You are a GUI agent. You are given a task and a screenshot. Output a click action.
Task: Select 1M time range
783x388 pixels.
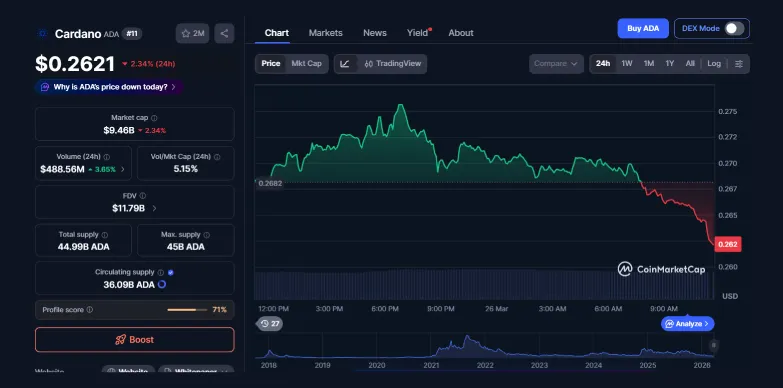[x=649, y=64]
